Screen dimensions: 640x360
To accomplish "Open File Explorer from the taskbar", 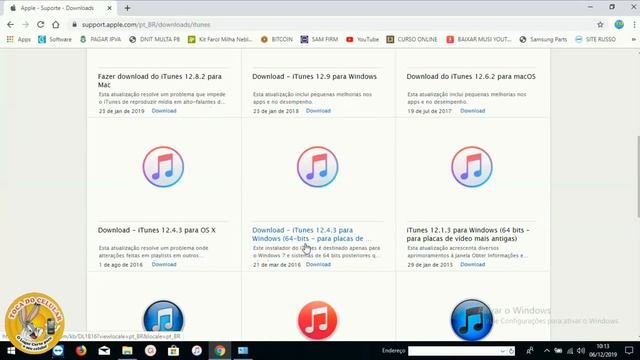I will coord(127,351).
